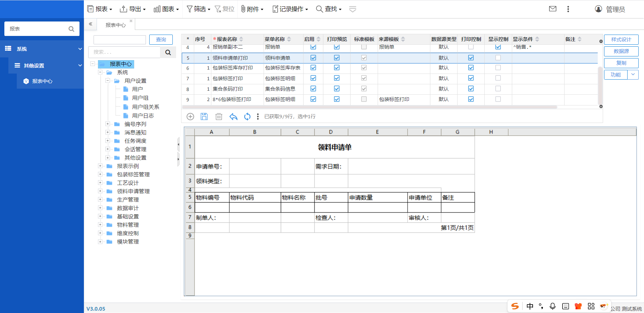
Task: Enable 显示控制 checkbox for 包装标签打印 row
Action: click(x=498, y=78)
